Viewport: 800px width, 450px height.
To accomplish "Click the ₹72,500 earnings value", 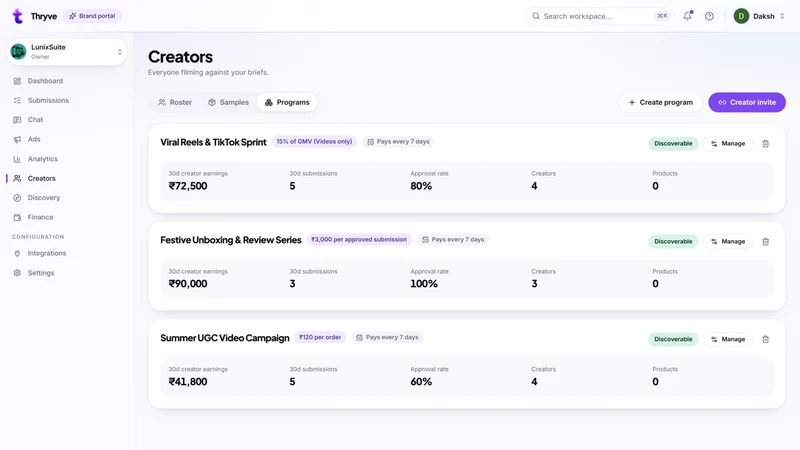I will point(188,186).
